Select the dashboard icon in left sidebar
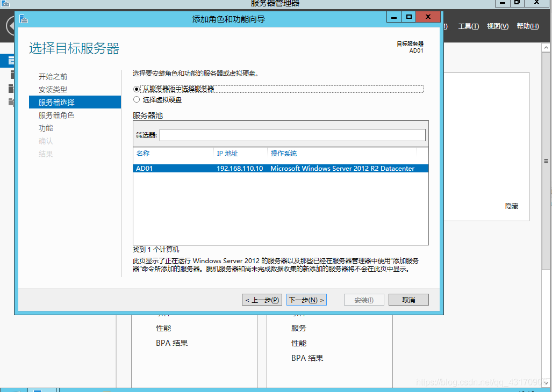Viewport: 552px width, 392px height. pos(11,61)
